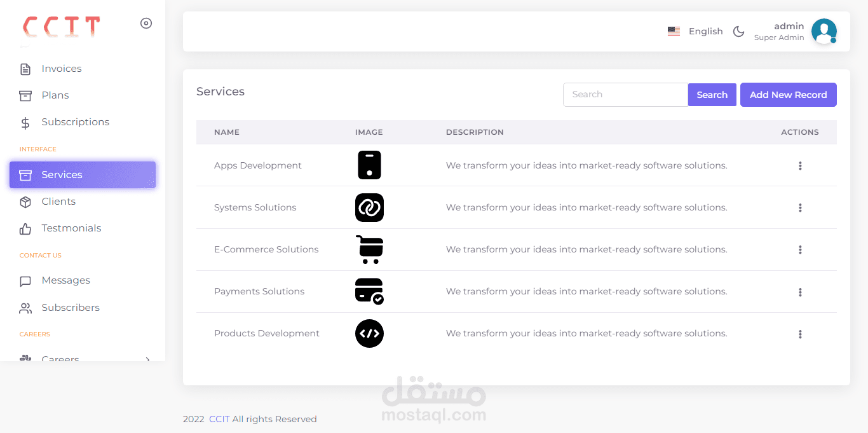Click the Payments Solutions description text
The image size is (868, 433).
tap(587, 291)
